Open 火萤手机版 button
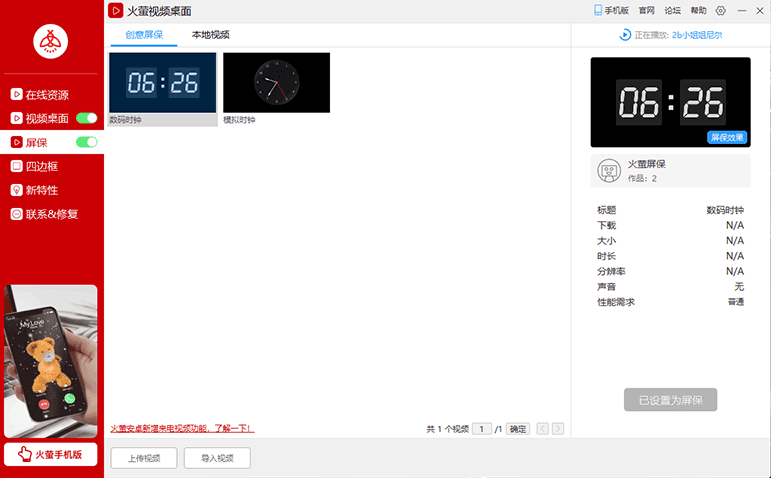Viewport: 771px width, 478px height. (x=51, y=454)
